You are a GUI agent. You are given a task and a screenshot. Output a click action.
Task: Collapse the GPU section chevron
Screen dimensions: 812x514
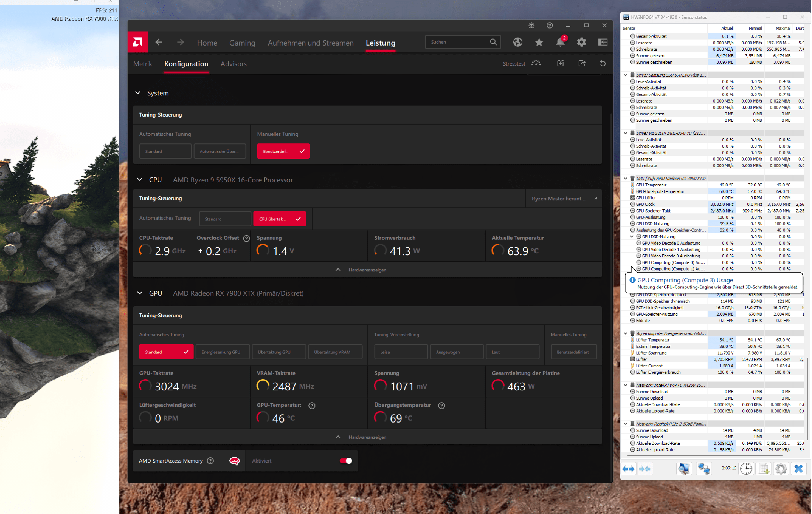pyautogui.click(x=140, y=293)
